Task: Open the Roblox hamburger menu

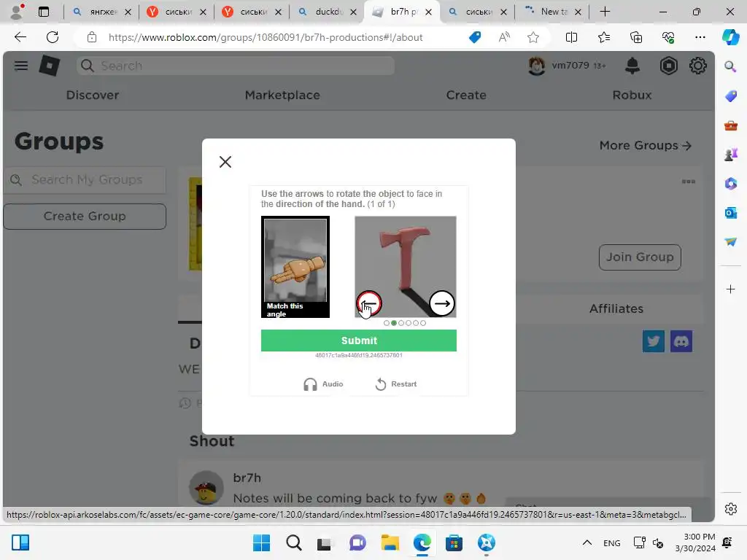Action: pyautogui.click(x=21, y=66)
